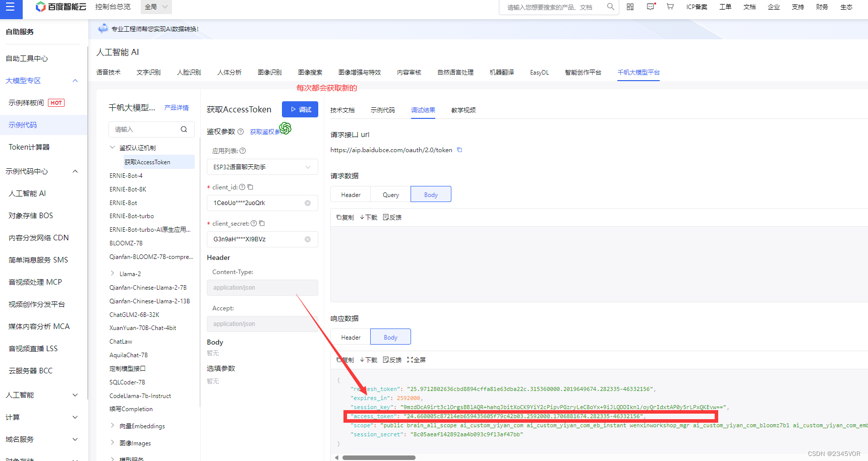Image resolution: width=868 pixels, height=461 pixels.
Task: Select the request data Header tab
Action: point(351,194)
